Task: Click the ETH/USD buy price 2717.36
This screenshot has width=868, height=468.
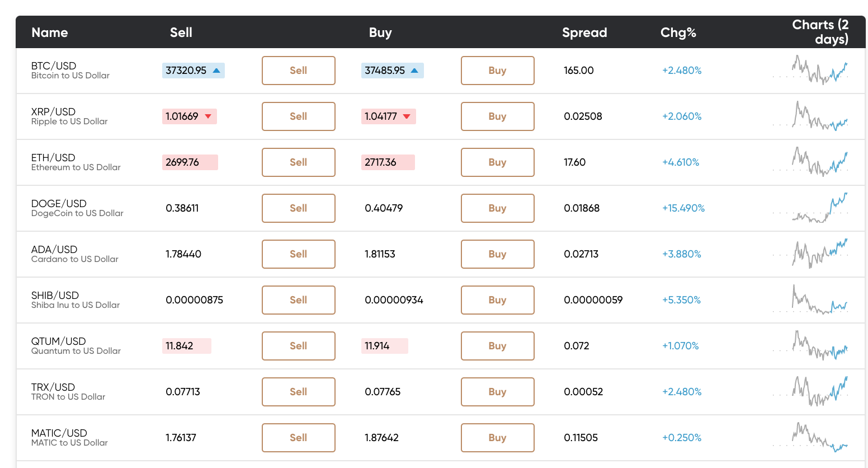Action: 388,162
